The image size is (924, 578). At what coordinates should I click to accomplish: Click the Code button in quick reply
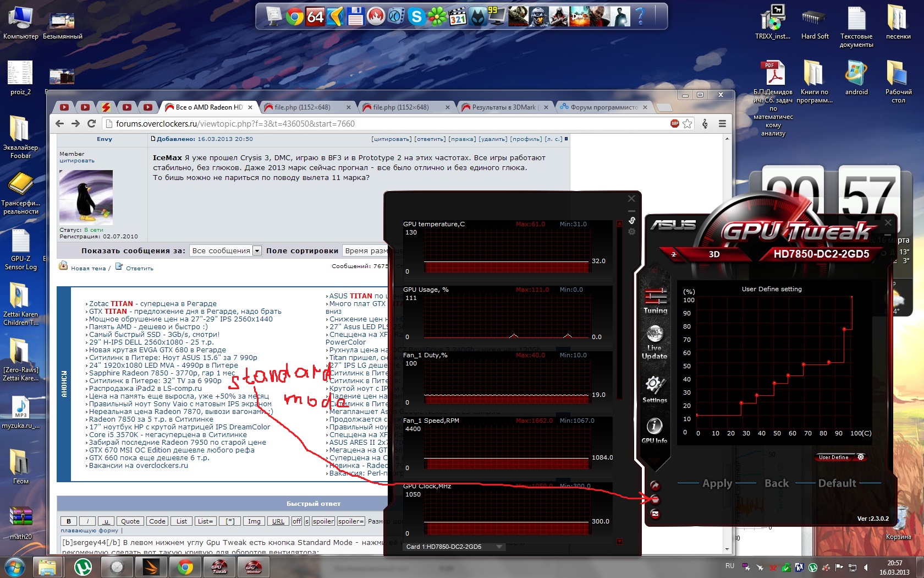point(157,521)
